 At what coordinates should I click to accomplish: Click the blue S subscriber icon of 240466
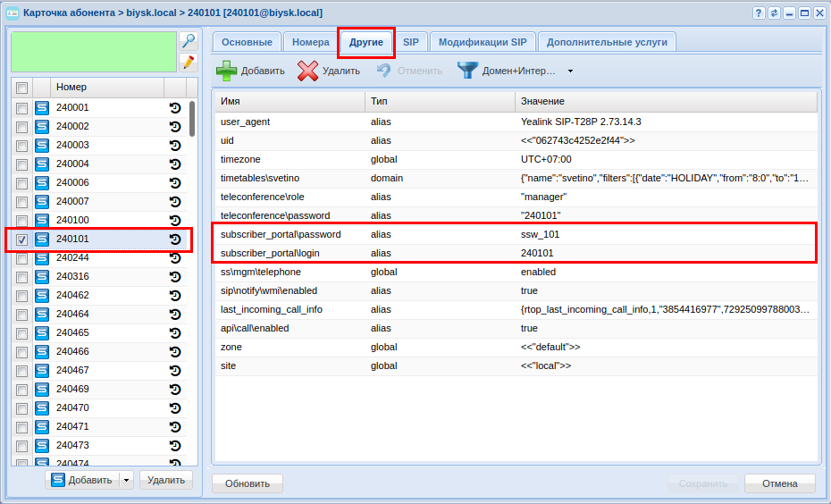click(42, 352)
